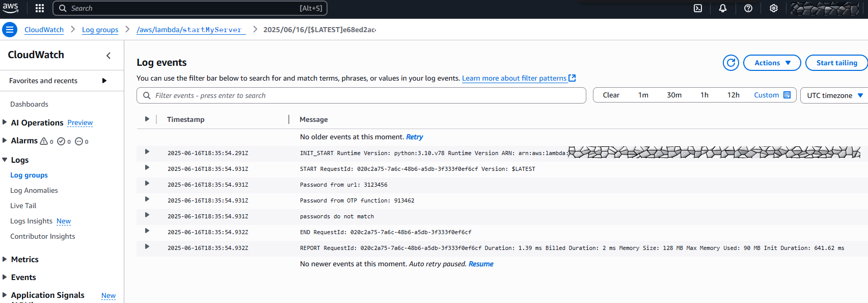Open Logs Insights in sidebar
Screen dimensions: 868x303
[31, 221]
